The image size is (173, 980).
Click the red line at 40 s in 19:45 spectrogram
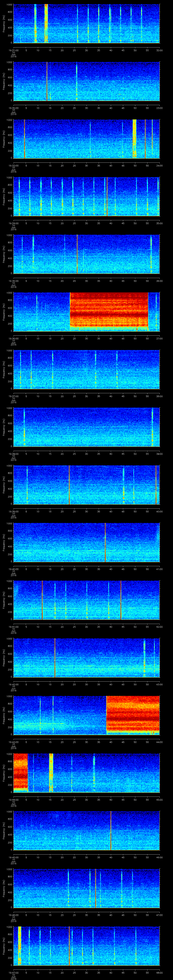pyautogui.click(x=111, y=831)
